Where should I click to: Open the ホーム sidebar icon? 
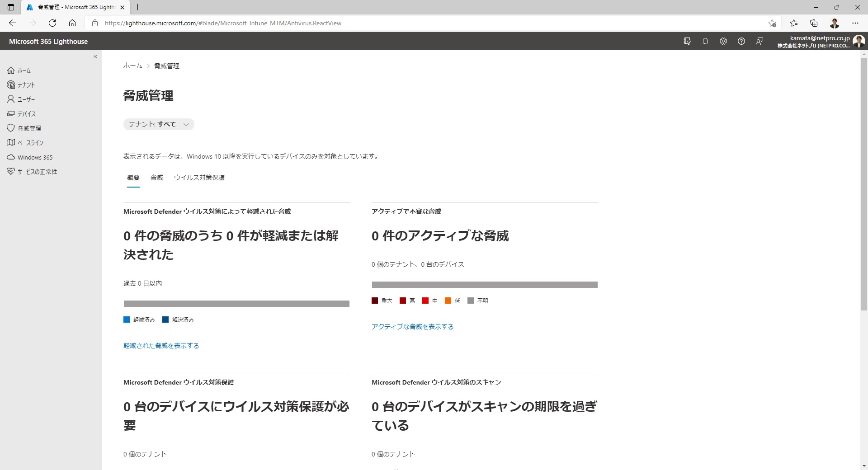11,70
